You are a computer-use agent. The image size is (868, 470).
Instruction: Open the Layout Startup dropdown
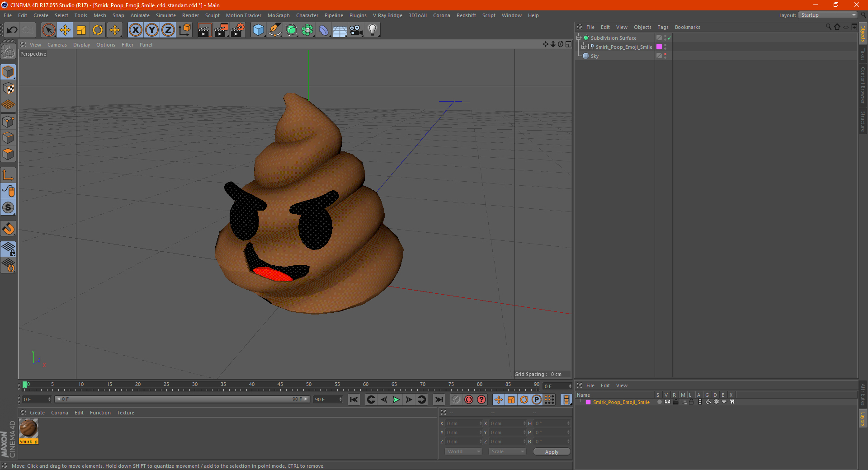(x=828, y=15)
